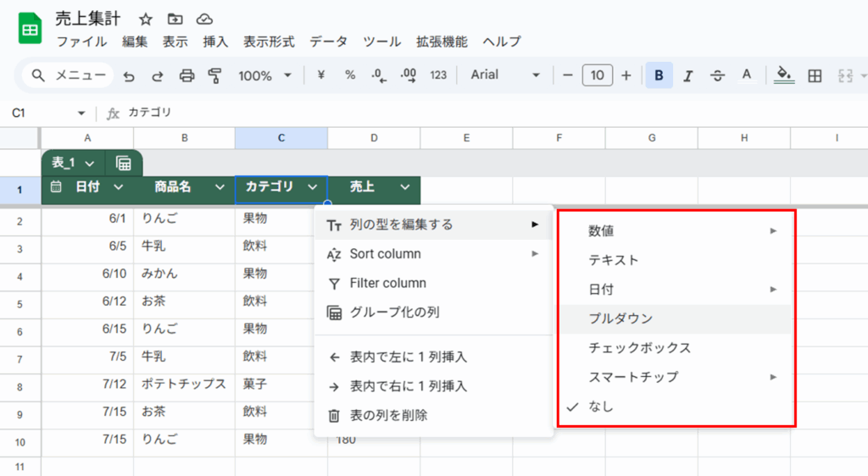Move document with the folder icon
This screenshot has height=476, width=868.
(175, 19)
